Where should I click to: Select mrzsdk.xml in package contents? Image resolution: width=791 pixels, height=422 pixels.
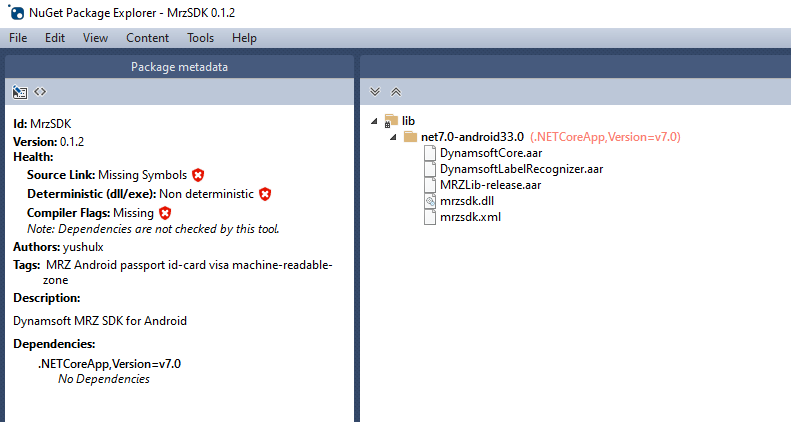pos(470,217)
